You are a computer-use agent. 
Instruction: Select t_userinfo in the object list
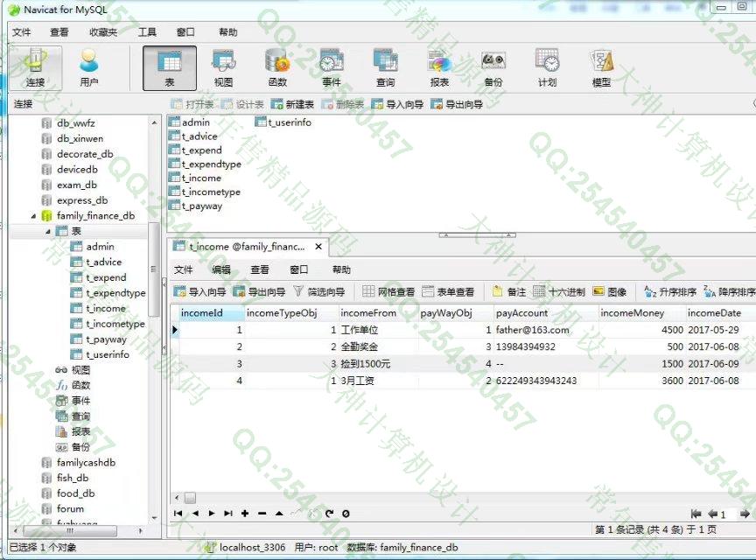(x=283, y=122)
